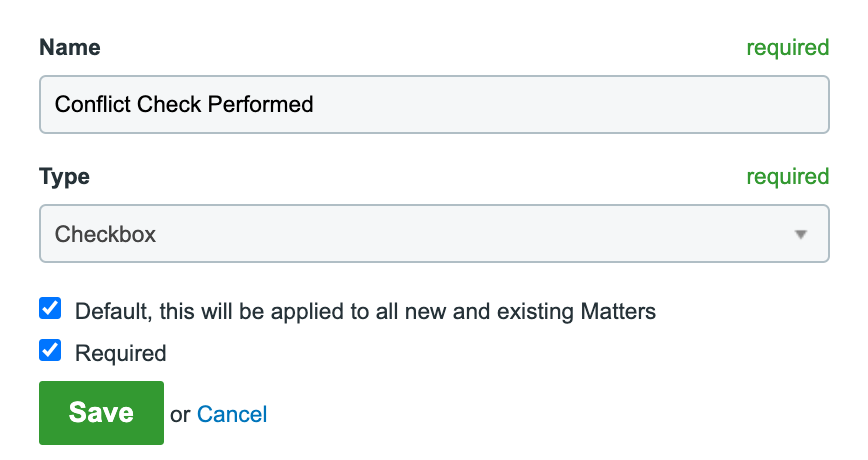Click the 'or' text before Cancel
This screenshot has width=868, height=460.
pos(180,415)
